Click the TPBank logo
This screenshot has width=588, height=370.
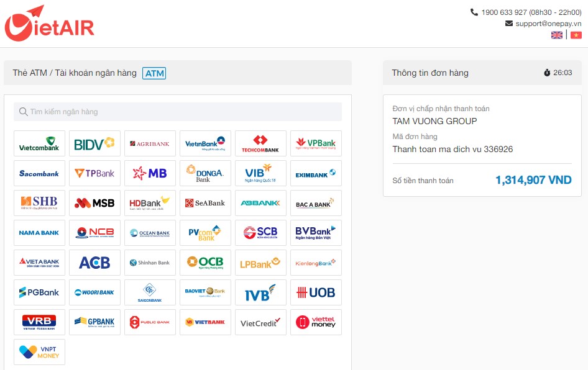(x=94, y=173)
